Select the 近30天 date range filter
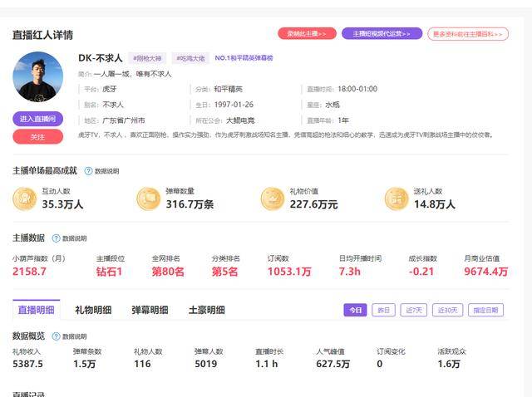 (x=446, y=310)
